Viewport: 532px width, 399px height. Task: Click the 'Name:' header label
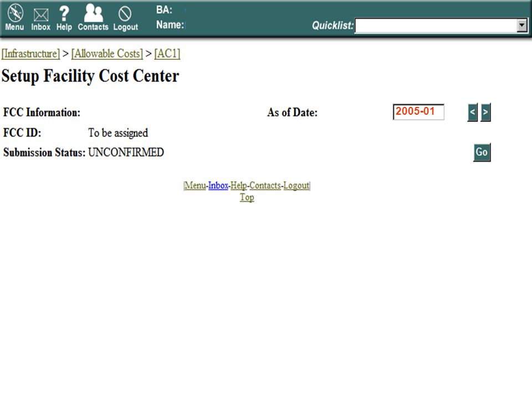(170, 25)
